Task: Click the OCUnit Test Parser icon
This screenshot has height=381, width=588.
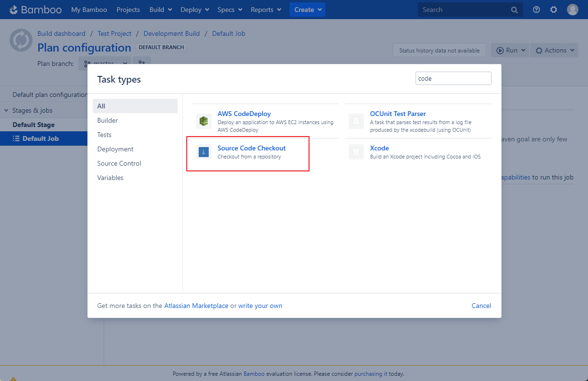Action: coord(356,121)
